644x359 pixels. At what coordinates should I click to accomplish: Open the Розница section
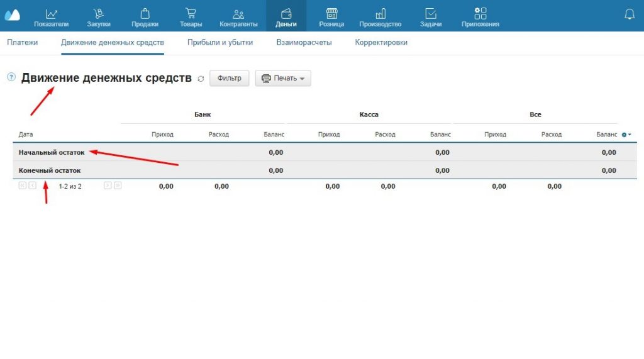coord(331,18)
